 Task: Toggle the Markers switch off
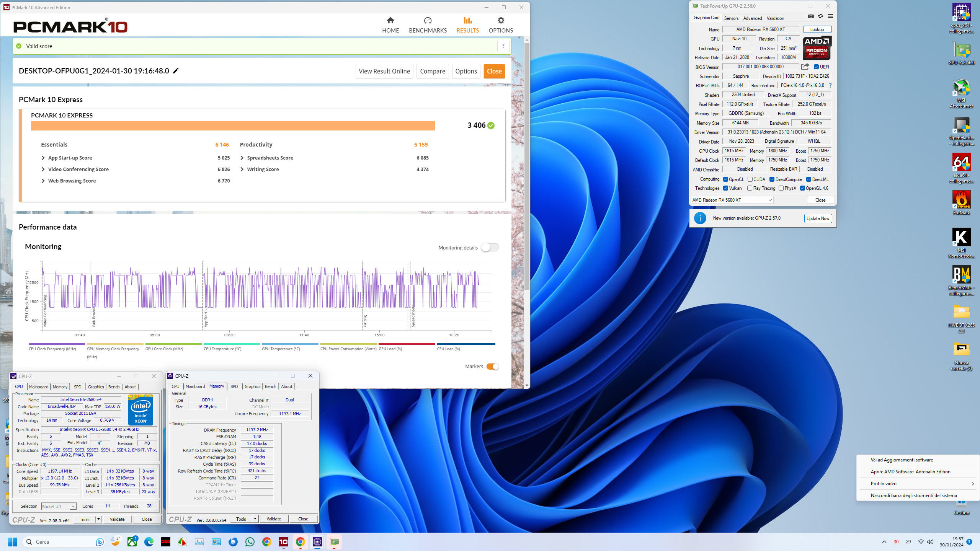tap(493, 367)
